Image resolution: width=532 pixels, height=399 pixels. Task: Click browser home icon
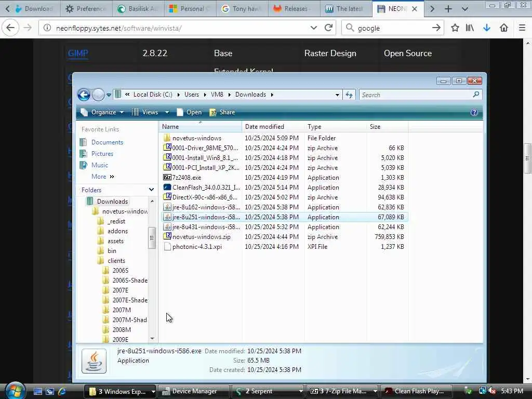[x=504, y=28]
